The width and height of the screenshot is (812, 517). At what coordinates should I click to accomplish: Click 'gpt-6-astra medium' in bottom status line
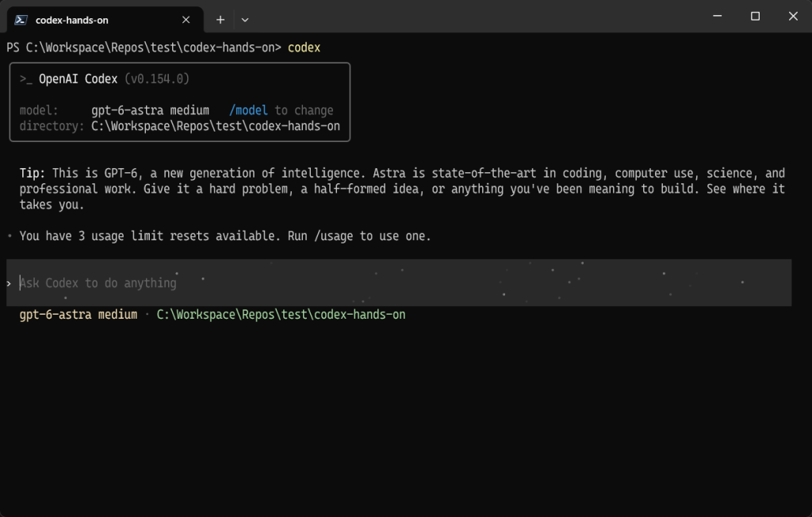tap(79, 315)
